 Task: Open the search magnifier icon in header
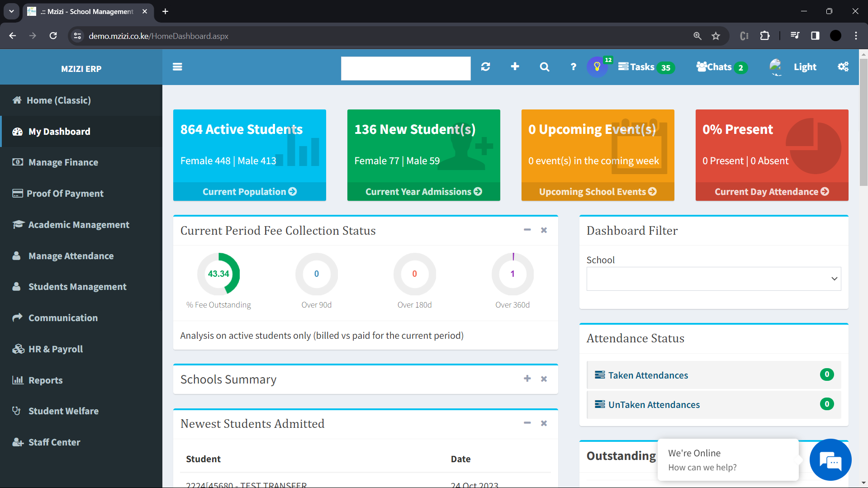pos(545,67)
